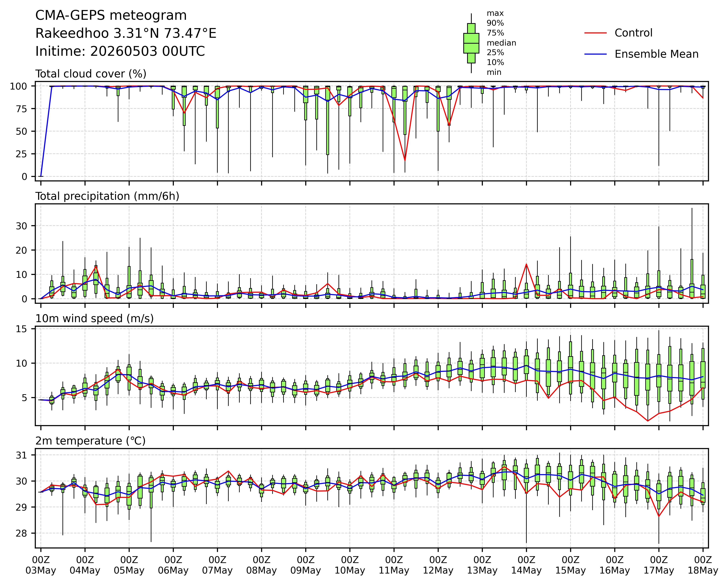Click the 2m temperature panel title
This screenshot has width=728, height=585.
91,441
